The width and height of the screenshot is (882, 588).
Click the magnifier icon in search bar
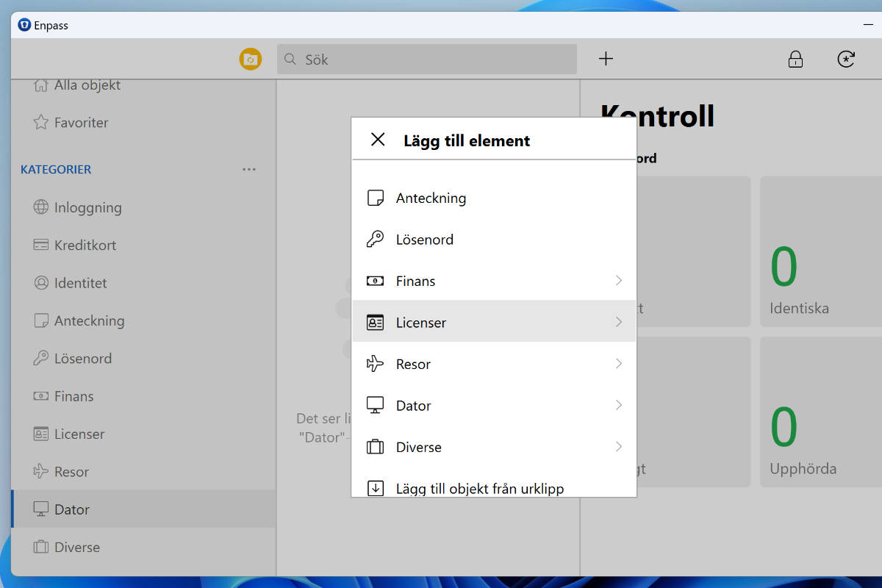pyautogui.click(x=290, y=59)
